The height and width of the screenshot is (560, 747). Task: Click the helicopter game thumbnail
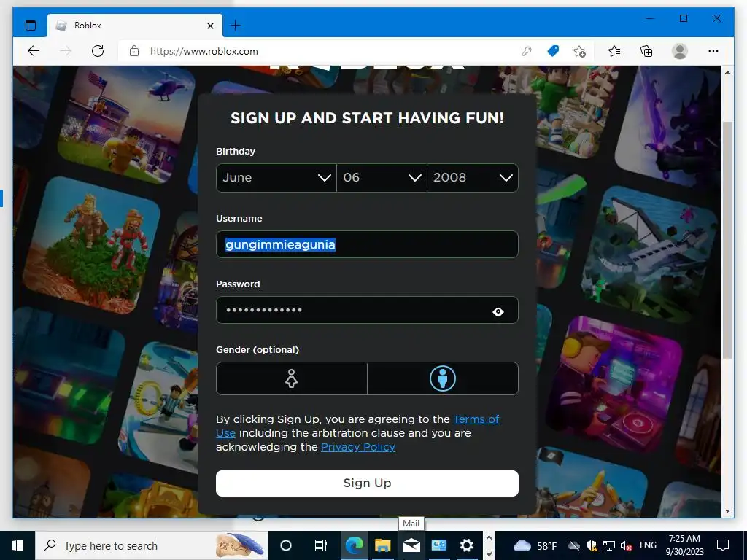[x=126, y=124]
